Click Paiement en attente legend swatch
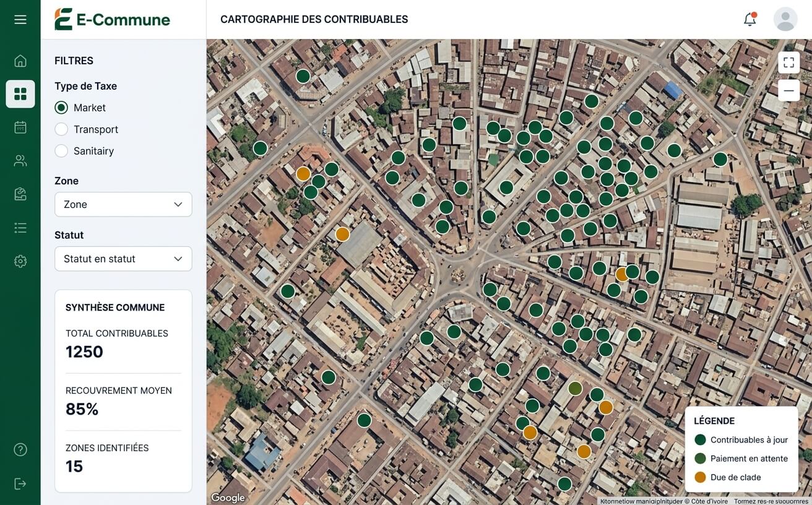Viewport: 812px width, 505px height. coord(700,459)
